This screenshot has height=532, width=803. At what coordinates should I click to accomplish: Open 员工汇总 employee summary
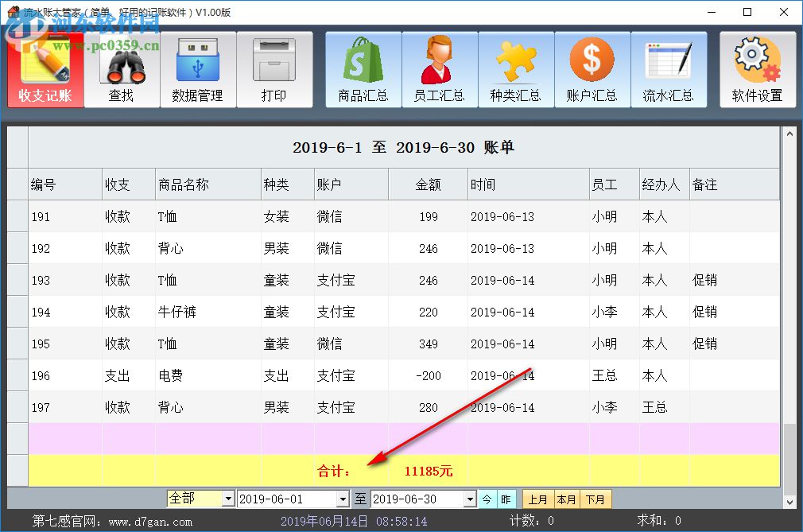440,70
